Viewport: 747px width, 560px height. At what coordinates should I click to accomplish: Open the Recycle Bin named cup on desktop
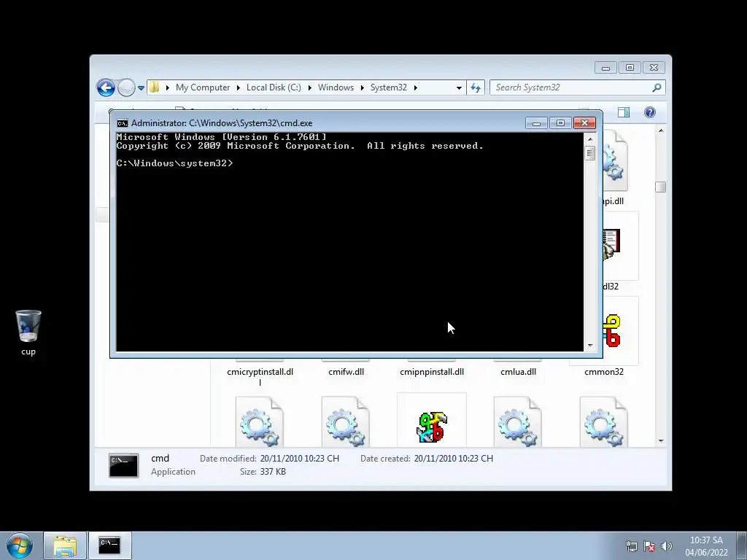(28, 332)
